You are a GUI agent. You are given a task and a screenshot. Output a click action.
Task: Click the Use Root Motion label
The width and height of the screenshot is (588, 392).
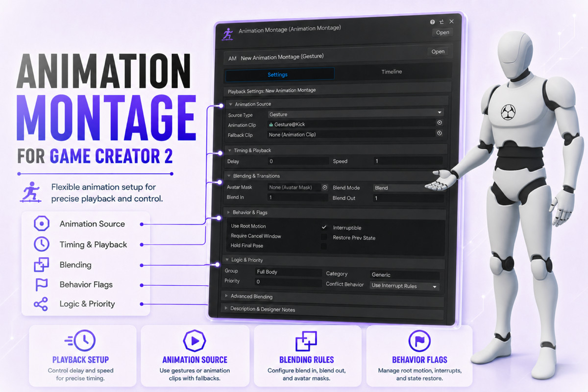tap(248, 226)
